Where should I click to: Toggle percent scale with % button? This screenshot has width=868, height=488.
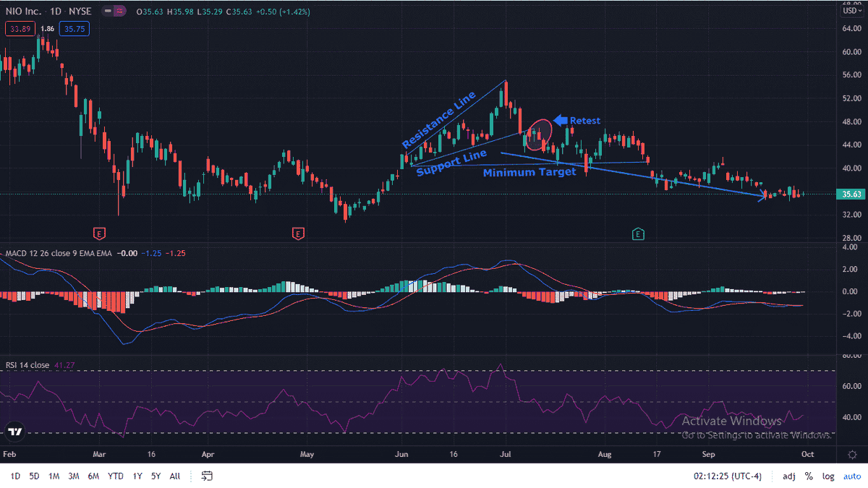pos(809,476)
